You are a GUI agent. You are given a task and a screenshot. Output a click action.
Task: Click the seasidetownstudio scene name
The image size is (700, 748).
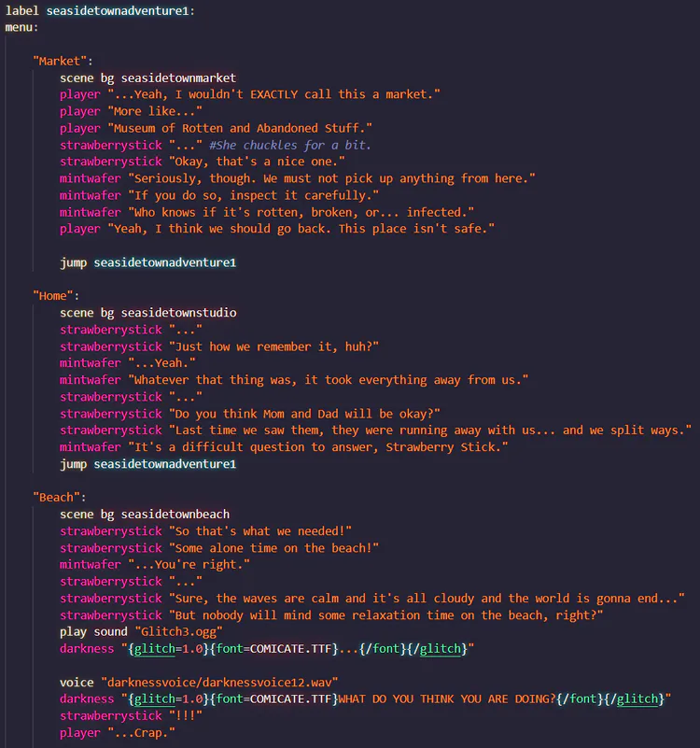[x=178, y=313]
